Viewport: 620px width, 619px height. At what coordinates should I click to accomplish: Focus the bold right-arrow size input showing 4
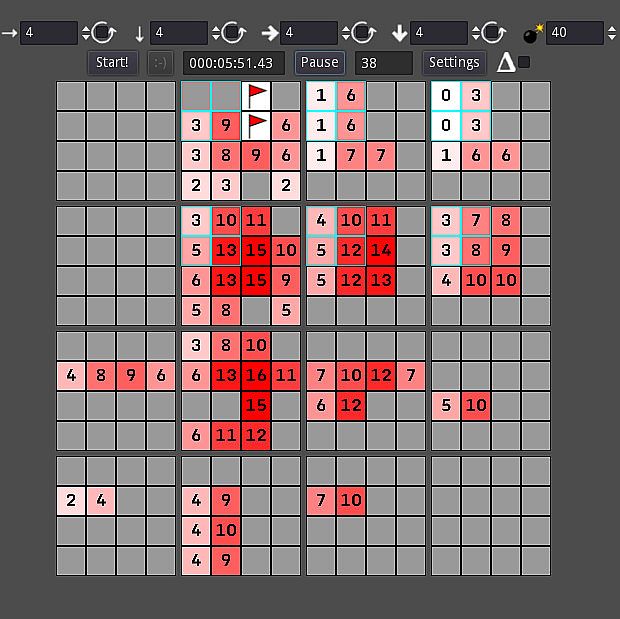click(309, 33)
